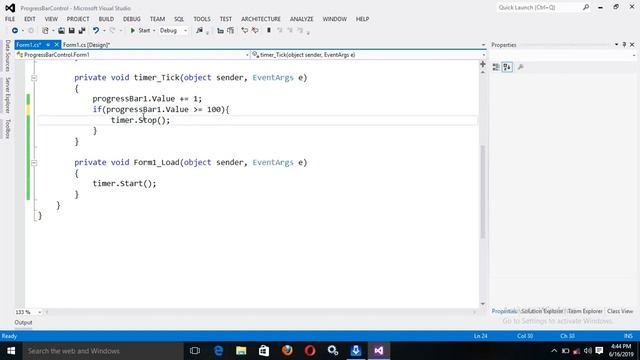
Task: Pin the Form1.cs tab
Action: pyautogui.click(x=48, y=45)
